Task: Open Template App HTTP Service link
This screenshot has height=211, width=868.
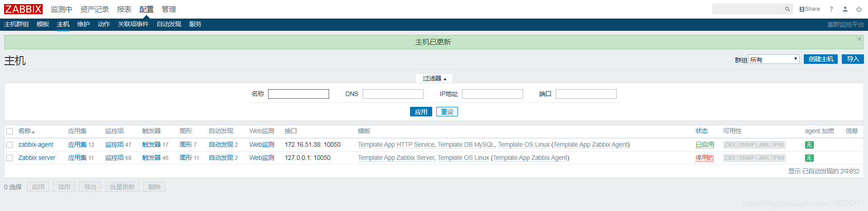Action: click(x=396, y=145)
